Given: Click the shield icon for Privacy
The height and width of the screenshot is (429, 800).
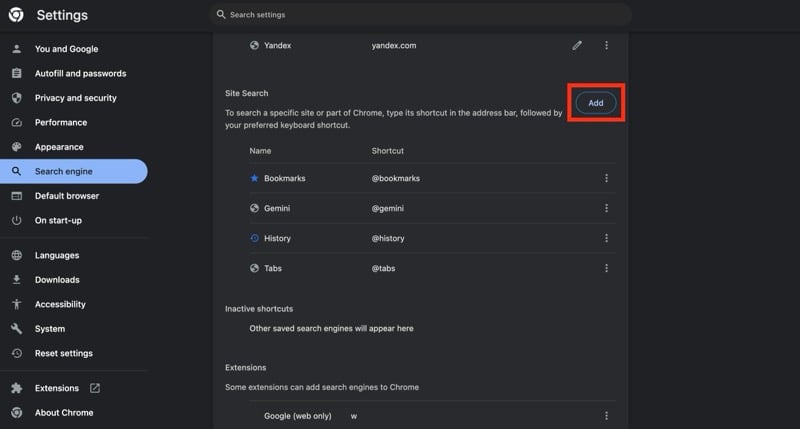Looking at the screenshot, I should (x=16, y=98).
